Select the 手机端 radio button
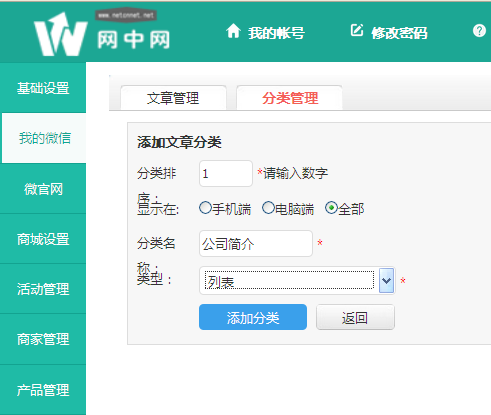The height and width of the screenshot is (415, 491). point(205,208)
